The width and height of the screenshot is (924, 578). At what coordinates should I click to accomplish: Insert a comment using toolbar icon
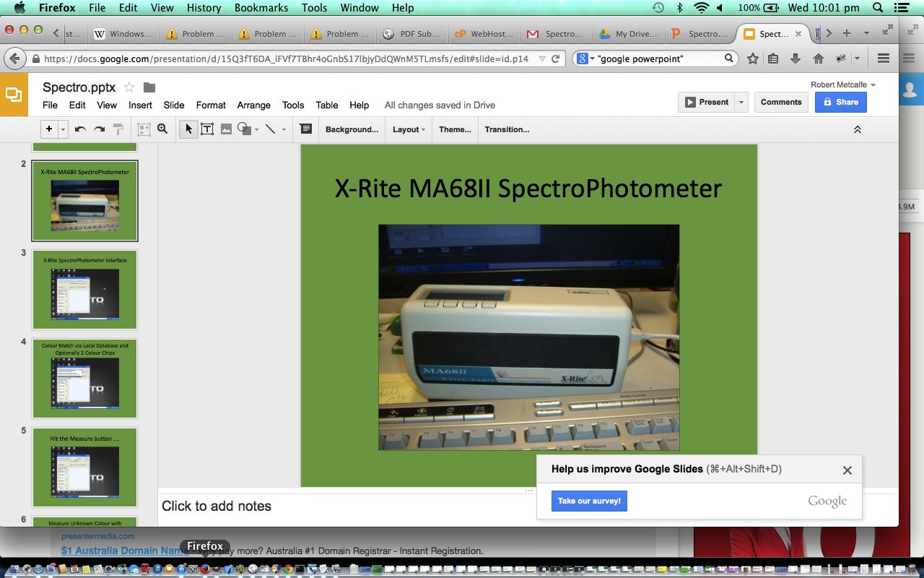[305, 129]
